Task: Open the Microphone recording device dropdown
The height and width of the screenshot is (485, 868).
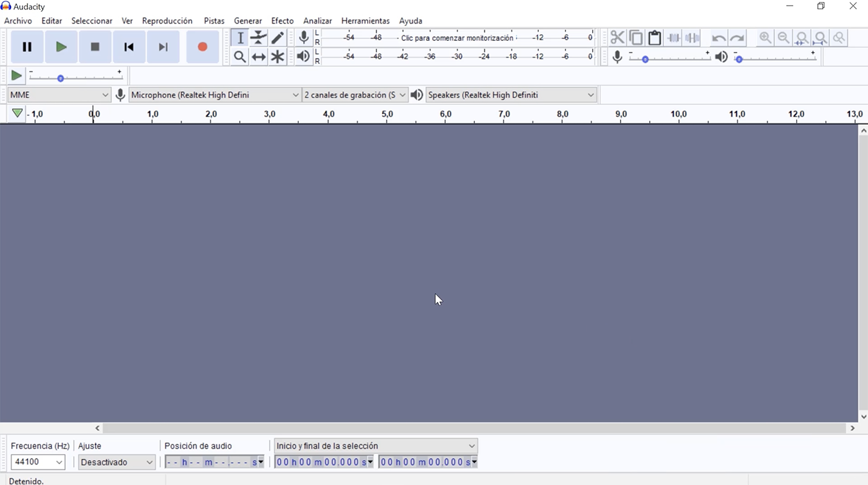Action: pos(215,95)
